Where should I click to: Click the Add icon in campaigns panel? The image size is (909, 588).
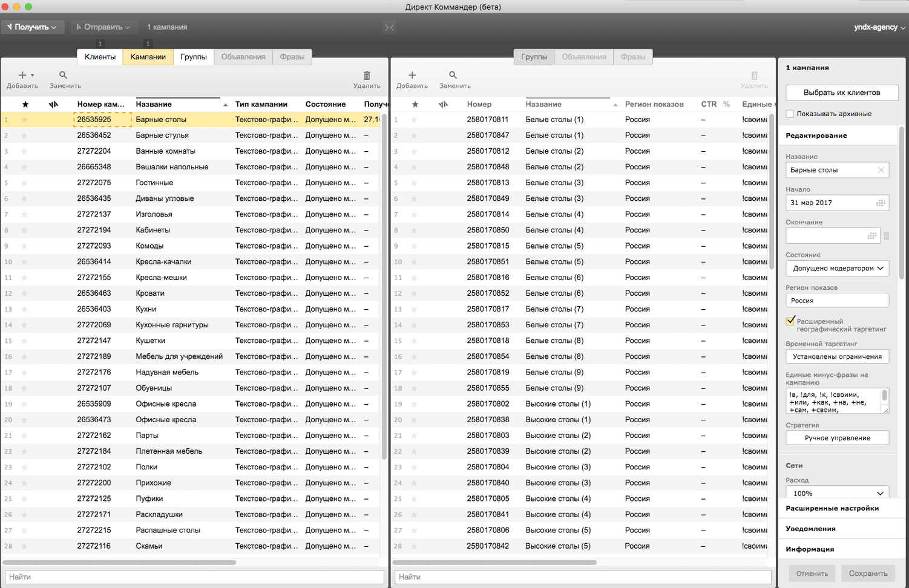coord(22,76)
